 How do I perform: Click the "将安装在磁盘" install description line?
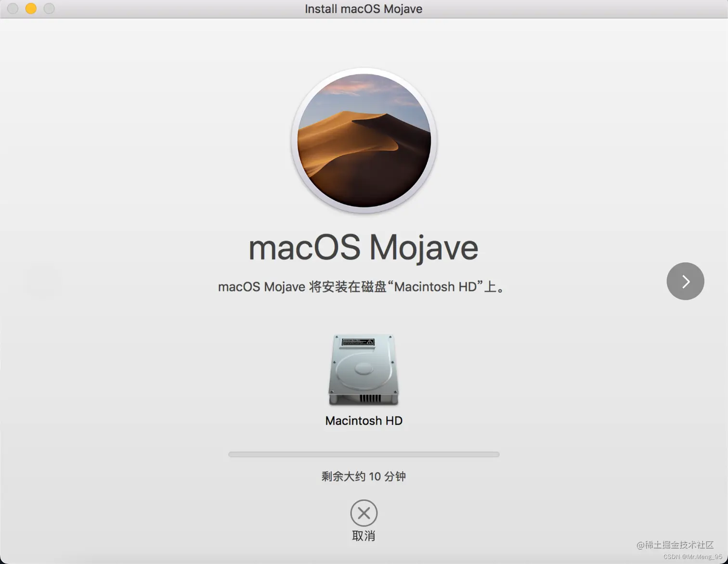pyautogui.click(x=362, y=287)
